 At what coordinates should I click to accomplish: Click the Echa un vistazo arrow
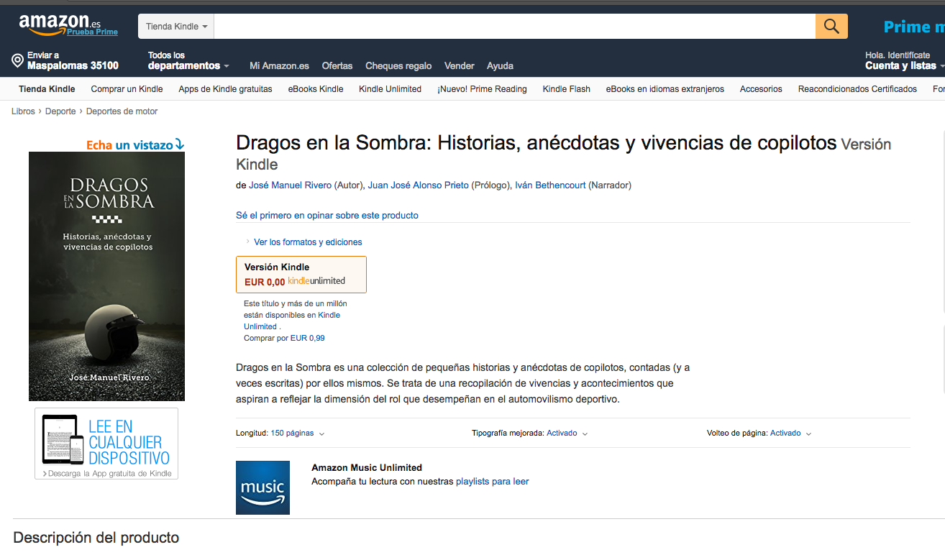179,144
